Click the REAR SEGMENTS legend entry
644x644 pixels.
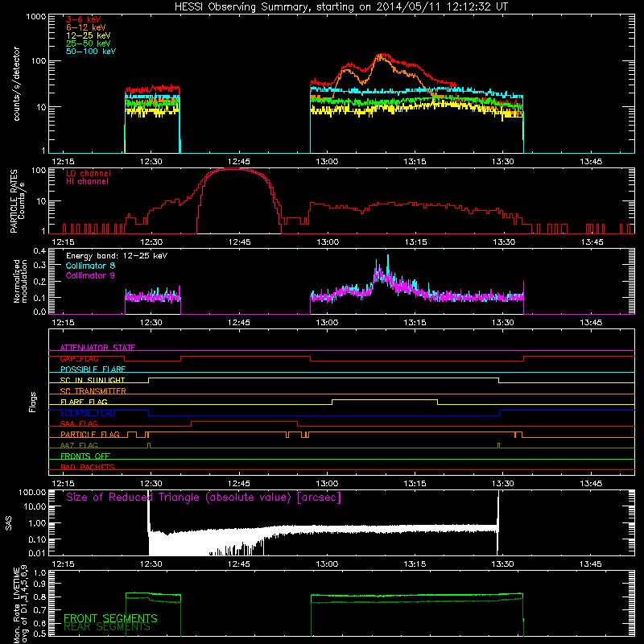tap(107, 627)
